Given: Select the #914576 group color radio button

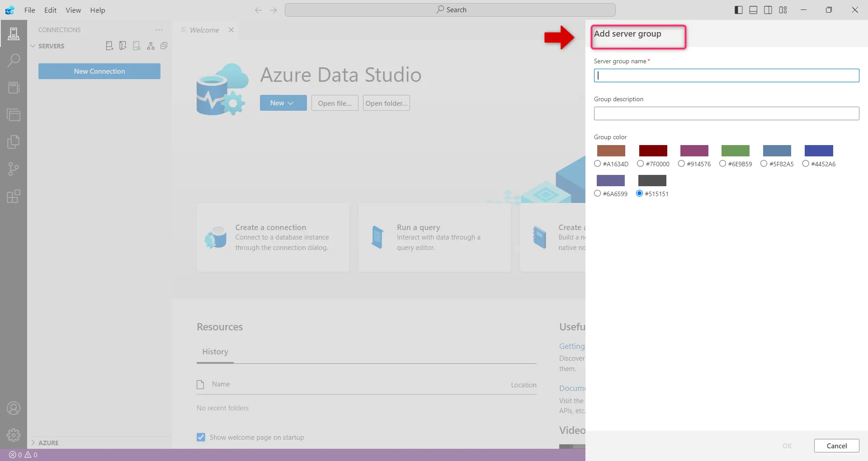Looking at the screenshot, I should point(681,164).
